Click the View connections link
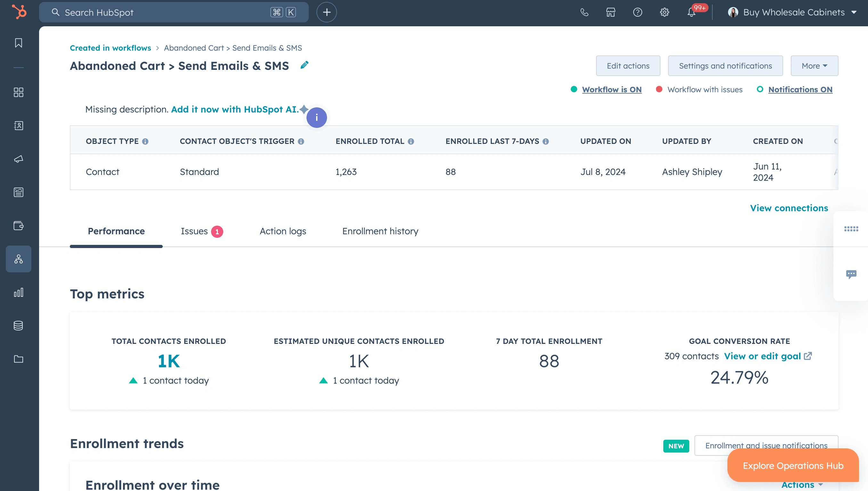The image size is (868, 491). pyautogui.click(x=789, y=208)
